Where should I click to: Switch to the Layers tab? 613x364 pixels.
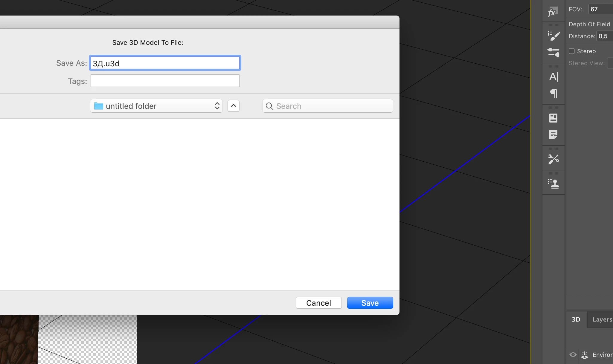tap(602, 319)
